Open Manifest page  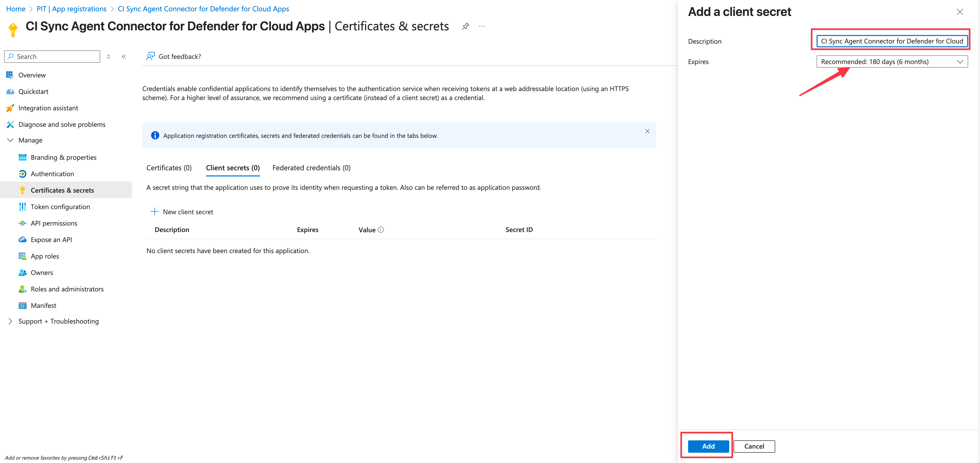coord(43,305)
